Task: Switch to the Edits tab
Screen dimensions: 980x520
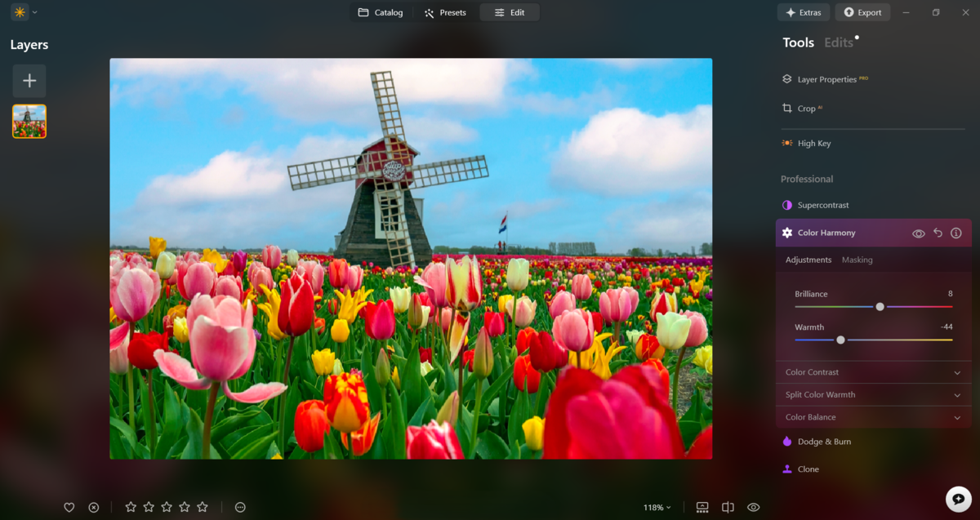Action: pos(840,42)
